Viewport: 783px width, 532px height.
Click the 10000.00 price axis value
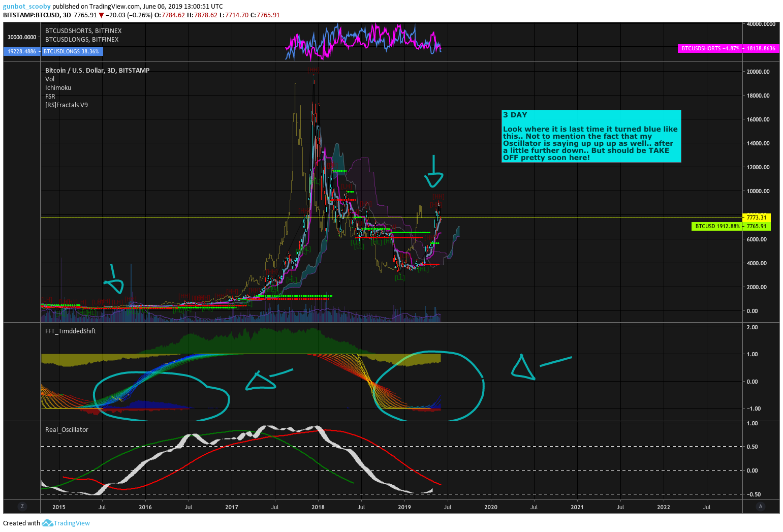[x=758, y=191]
